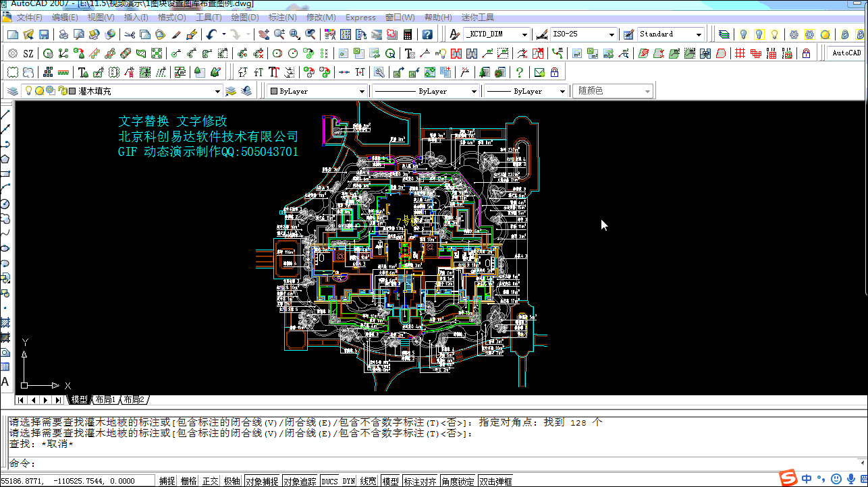Click the 角度锁定 status button
The height and width of the screenshot is (487, 868).
point(459,482)
